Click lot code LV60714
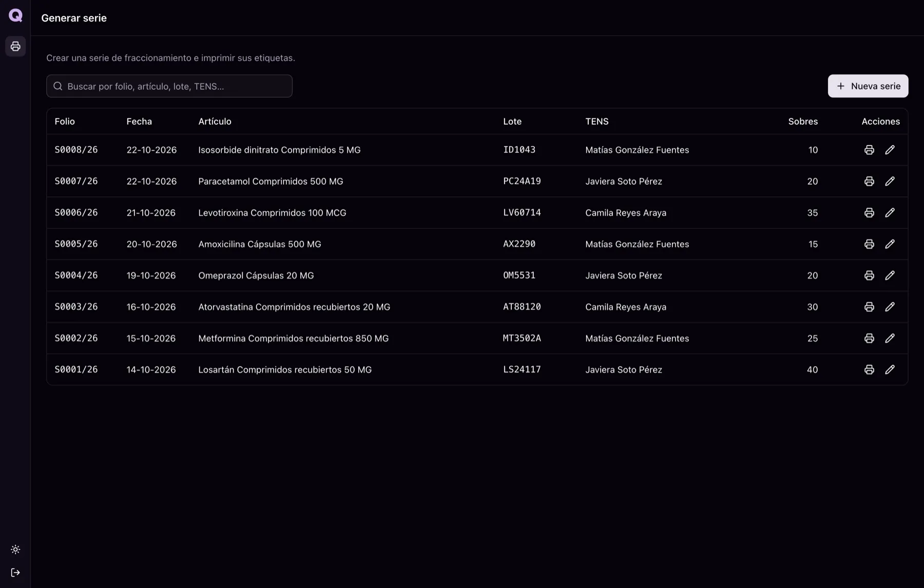The height and width of the screenshot is (588, 924). tap(522, 212)
